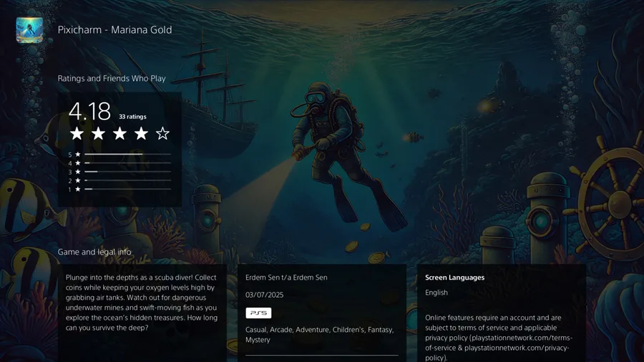Viewport: 644px width, 362px height.
Task: Click the 4.18 average rating score
Action: [89, 111]
